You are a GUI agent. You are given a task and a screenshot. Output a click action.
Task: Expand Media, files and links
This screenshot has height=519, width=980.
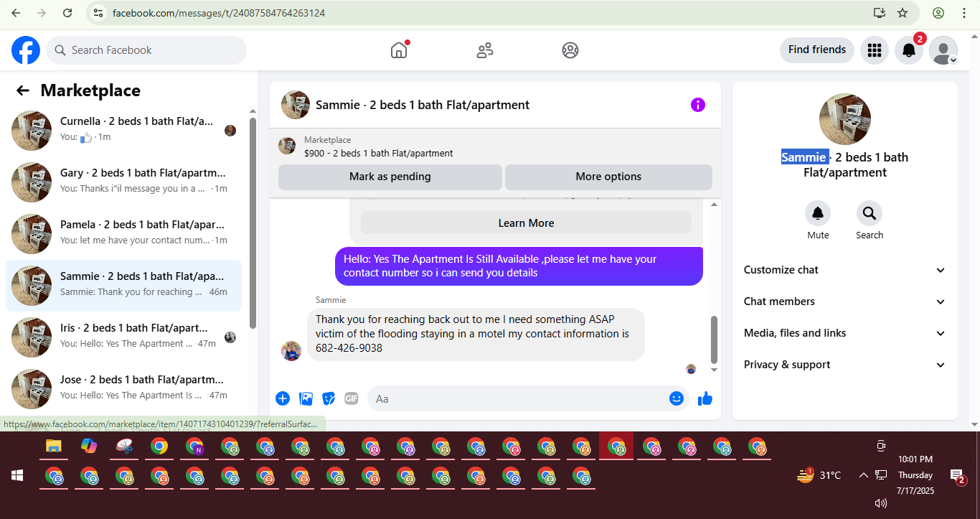(845, 333)
